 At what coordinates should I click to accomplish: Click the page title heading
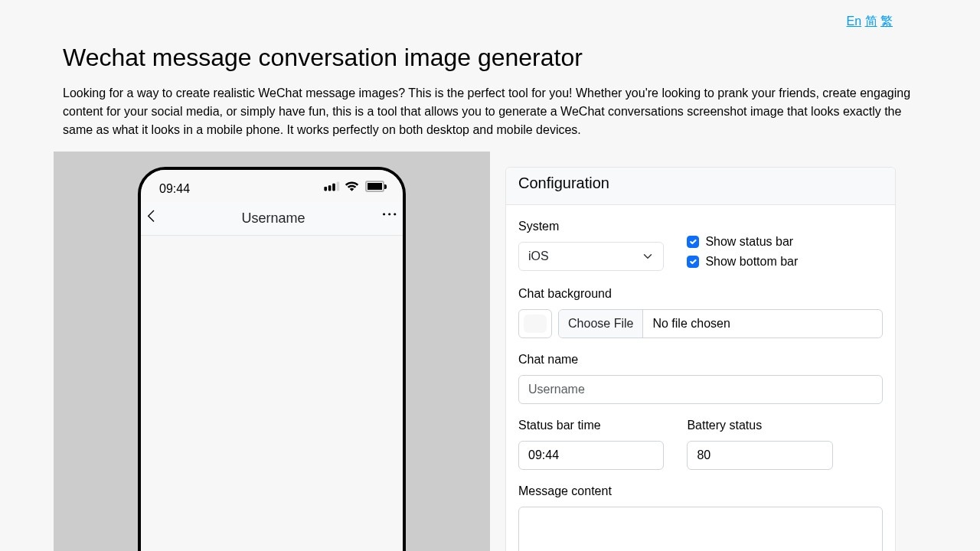point(322,57)
